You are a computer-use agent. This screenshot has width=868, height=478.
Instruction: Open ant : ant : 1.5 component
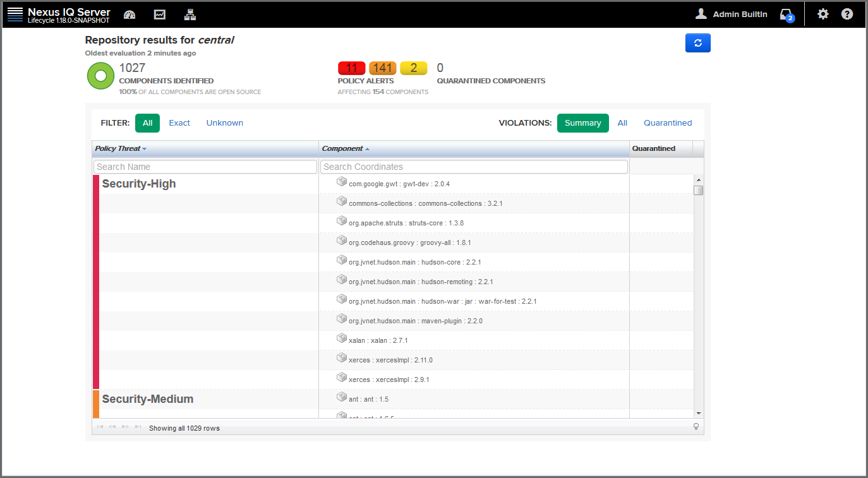[x=368, y=399]
